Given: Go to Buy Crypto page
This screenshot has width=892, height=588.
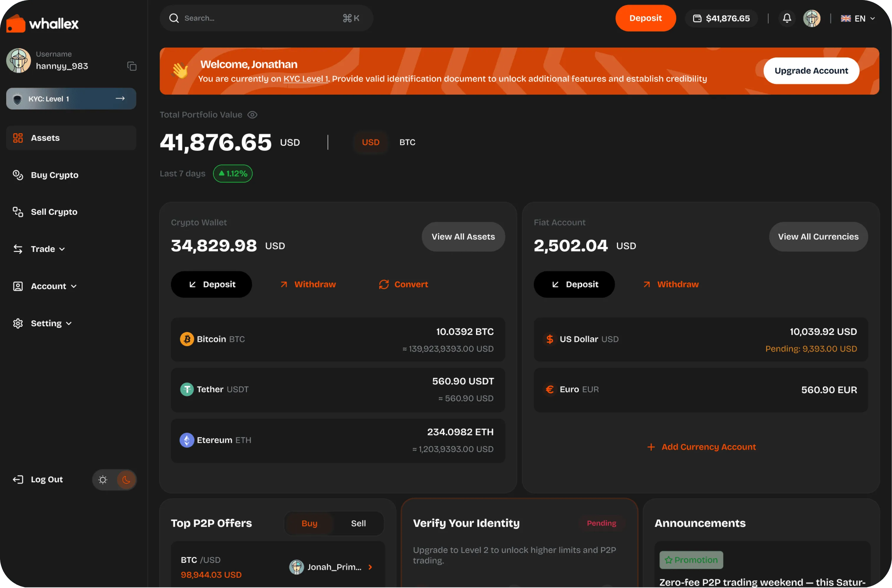Looking at the screenshot, I should coord(54,175).
